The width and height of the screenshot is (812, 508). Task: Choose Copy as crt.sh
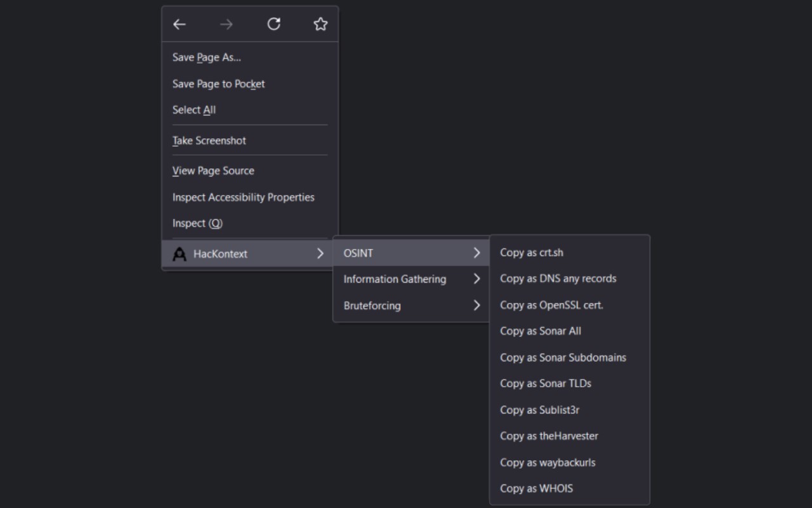coord(532,252)
